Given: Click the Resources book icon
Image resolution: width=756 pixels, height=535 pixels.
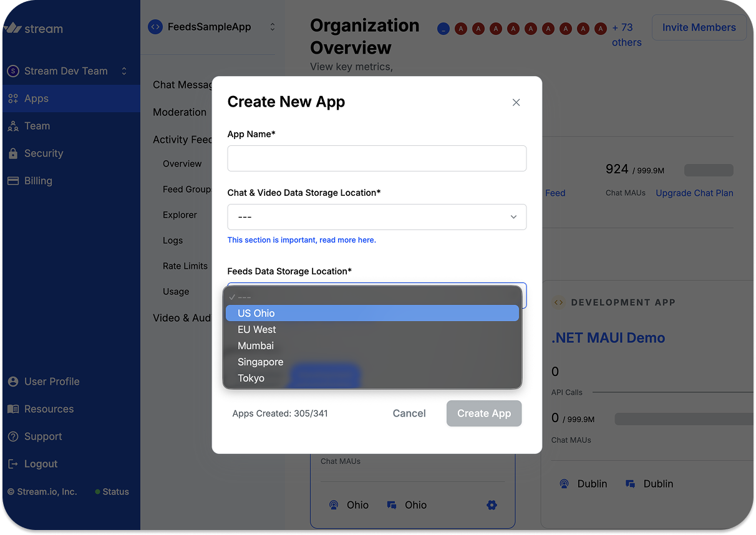Looking at the screenshot, I should pos(13,409).
